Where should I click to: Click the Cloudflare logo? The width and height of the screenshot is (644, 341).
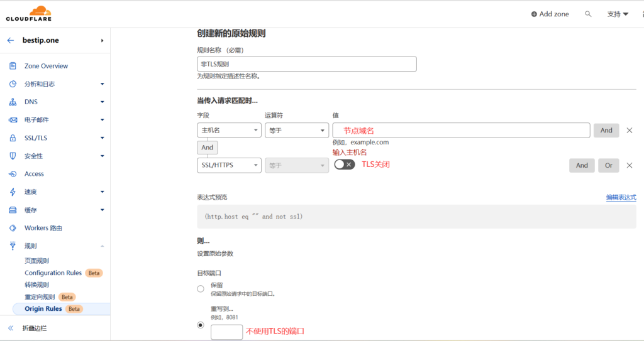click(28, 13)
